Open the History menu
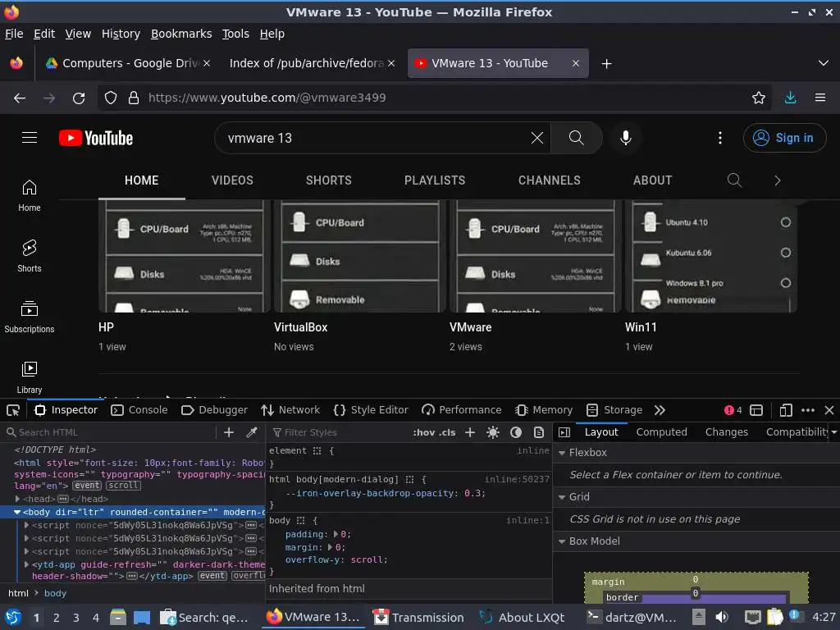The height and width of the screenshot is (630, 840). click(121, 34)
